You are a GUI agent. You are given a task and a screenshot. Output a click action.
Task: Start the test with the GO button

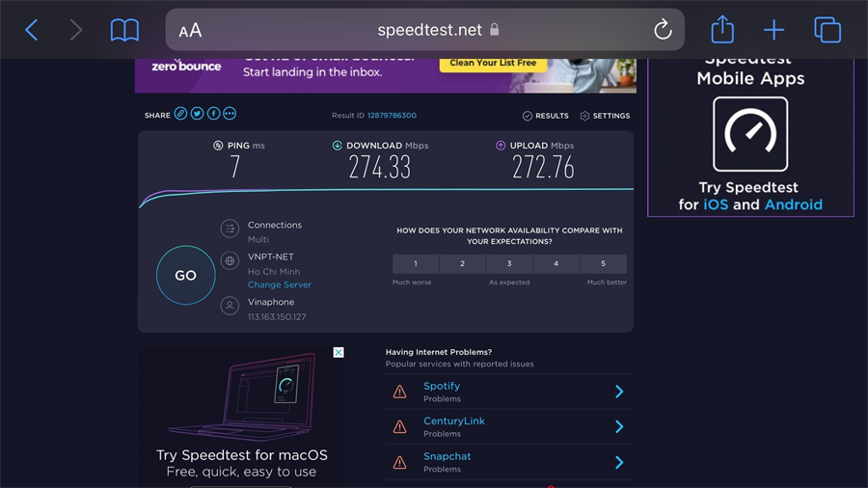185,275
